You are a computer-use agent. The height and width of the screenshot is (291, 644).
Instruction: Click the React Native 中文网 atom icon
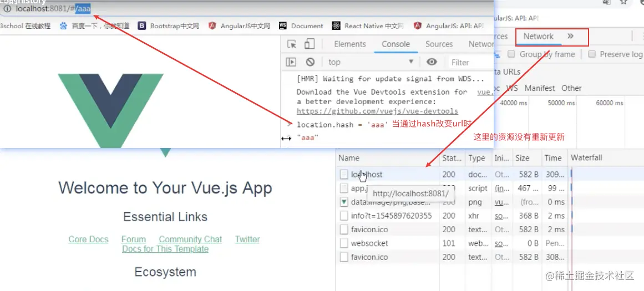pos(336,26)
